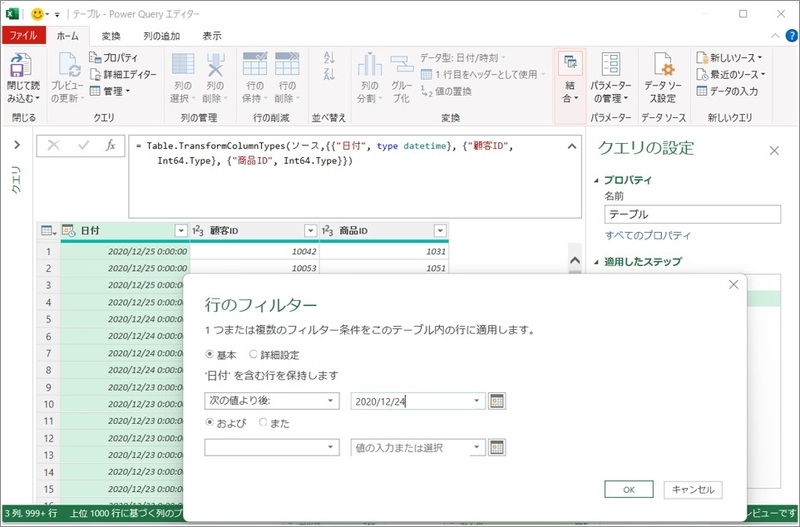The image size is (800, 527).
Task: Click the formula bar checkmark icon
Action: click(83, 146)
